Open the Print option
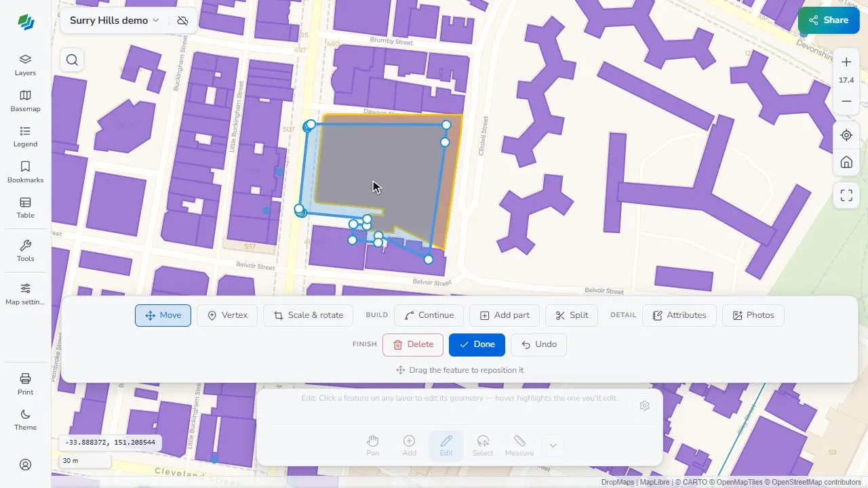The image size is (868, 488). pos(25,384)
